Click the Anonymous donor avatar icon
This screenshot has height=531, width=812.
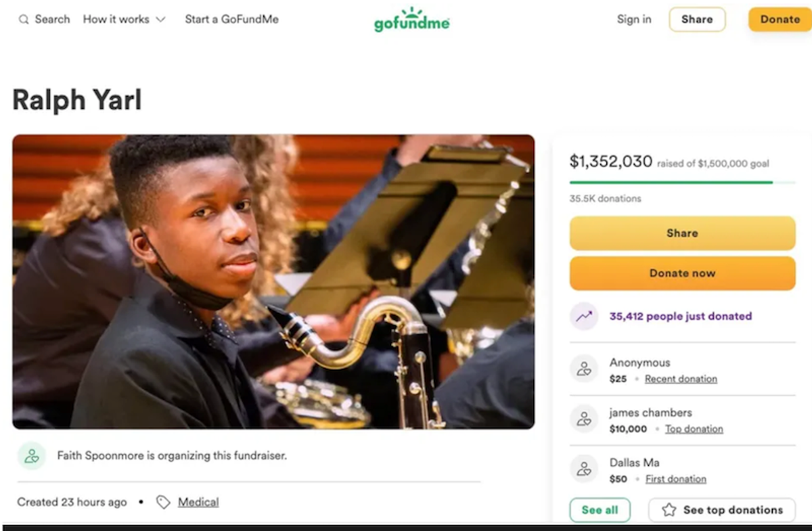(x=583, y=369)
